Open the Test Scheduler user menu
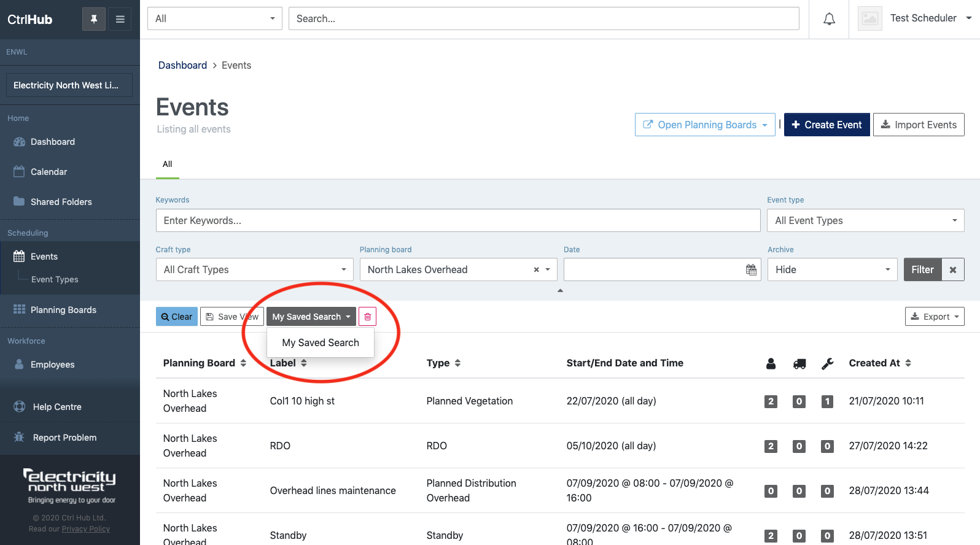 point(931,18)
